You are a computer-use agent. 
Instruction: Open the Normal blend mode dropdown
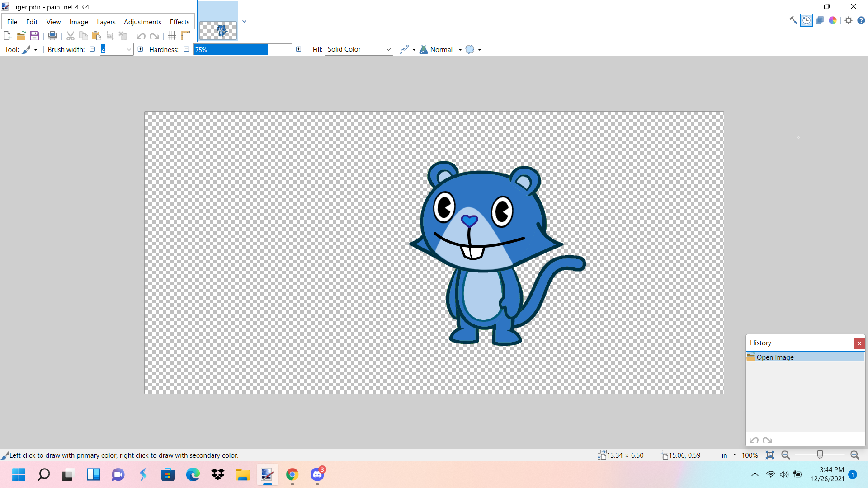tap(441, 49)
